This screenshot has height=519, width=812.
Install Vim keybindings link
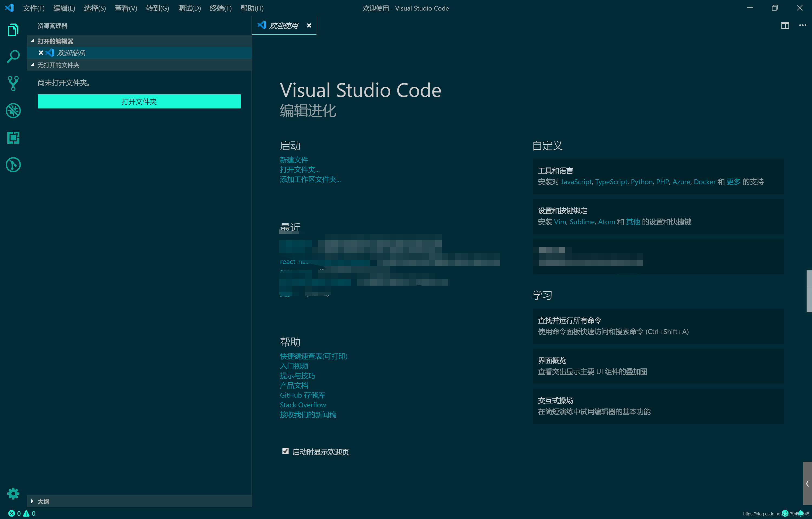point(560,222)
